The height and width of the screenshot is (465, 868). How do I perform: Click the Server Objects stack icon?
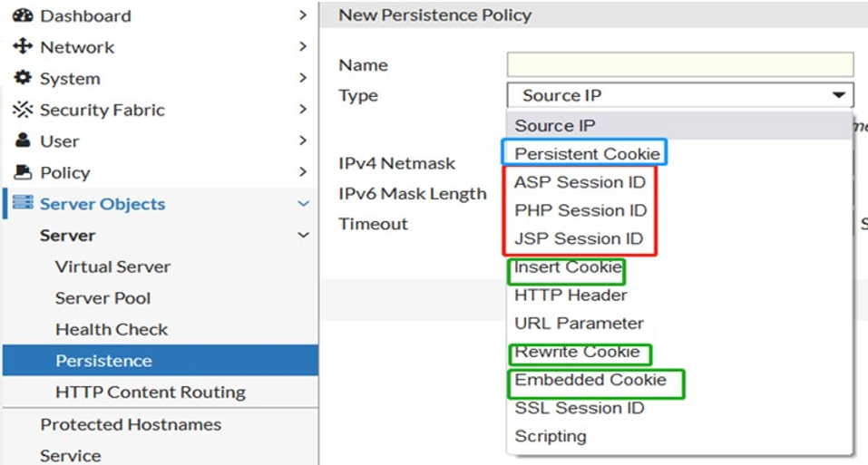point(23,203)
